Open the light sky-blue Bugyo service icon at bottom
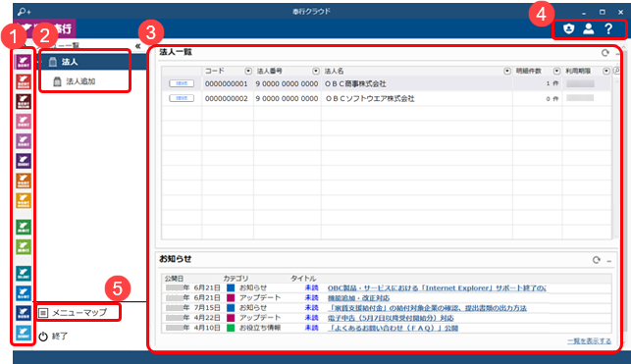Viewport: 631px width, 364px height. 24,333
